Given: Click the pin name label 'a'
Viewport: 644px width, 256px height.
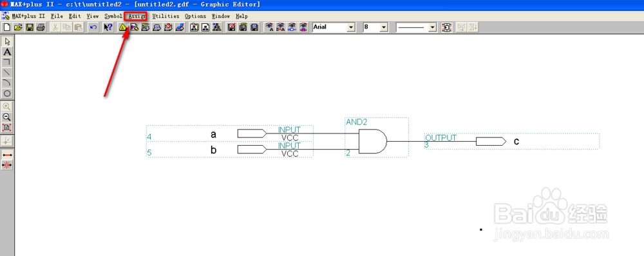Looking at the screenshot, I should pos(214,134).
